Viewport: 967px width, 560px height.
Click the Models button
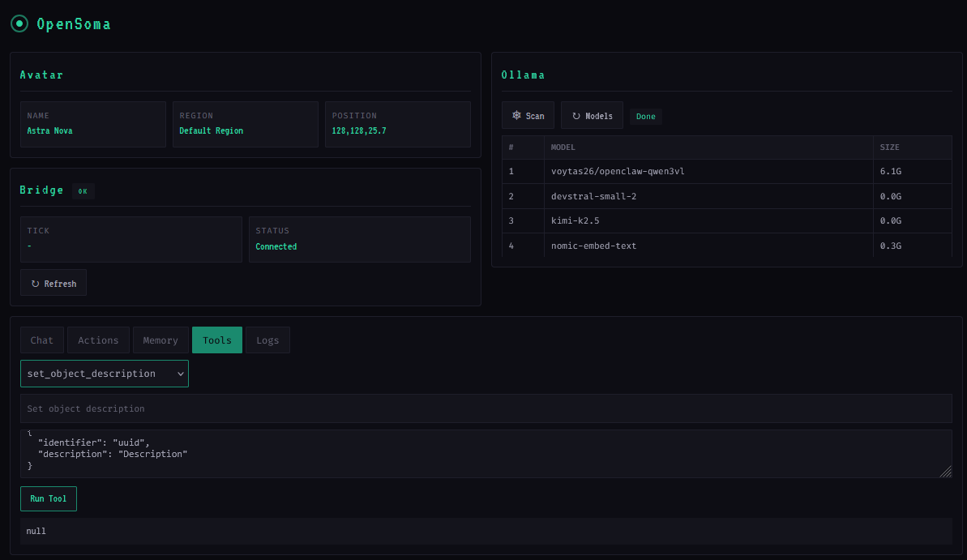(592, 115)
